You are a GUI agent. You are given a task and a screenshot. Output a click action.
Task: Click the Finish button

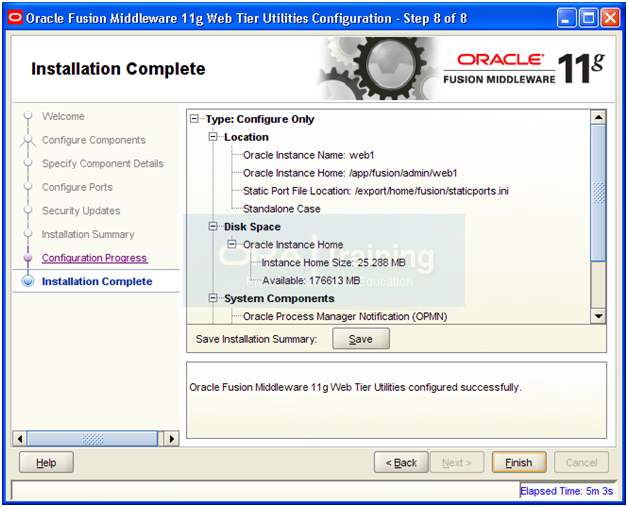[x=519, y=463]
